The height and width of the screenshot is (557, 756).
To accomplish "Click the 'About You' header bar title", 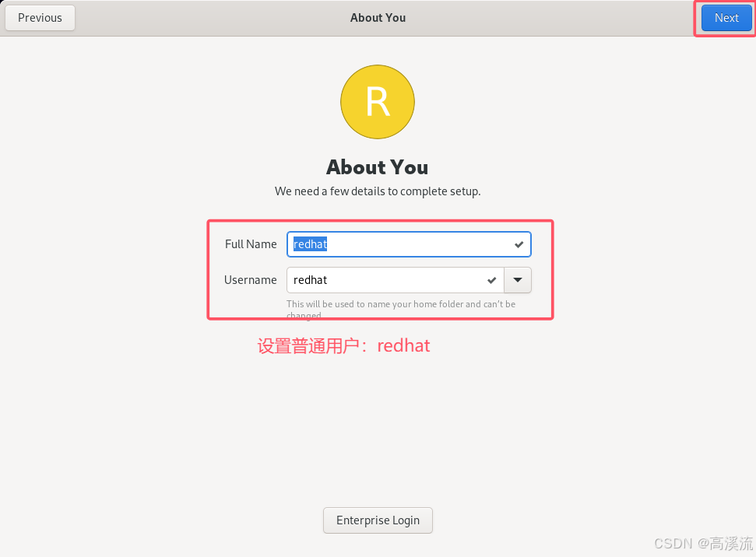I will click(378, 18).
